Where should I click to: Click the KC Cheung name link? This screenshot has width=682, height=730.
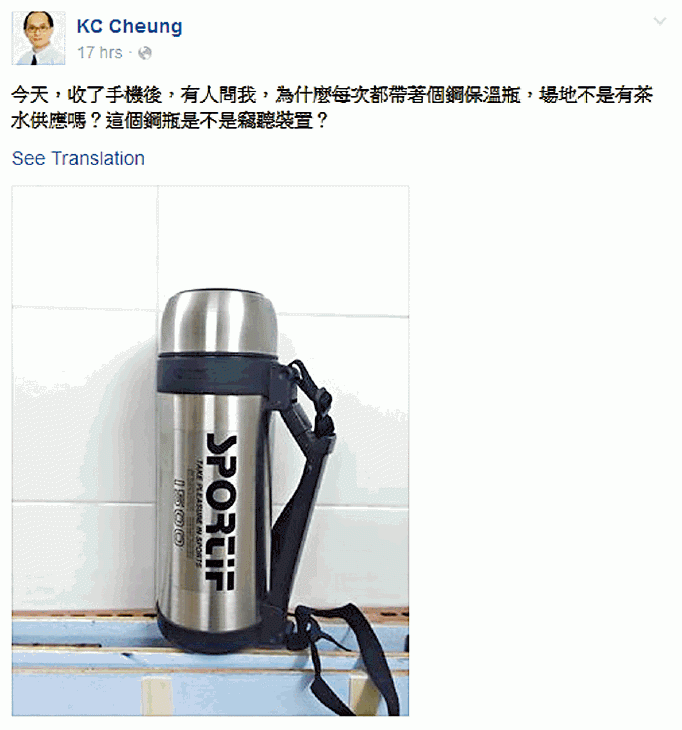[x=129, y=26]
